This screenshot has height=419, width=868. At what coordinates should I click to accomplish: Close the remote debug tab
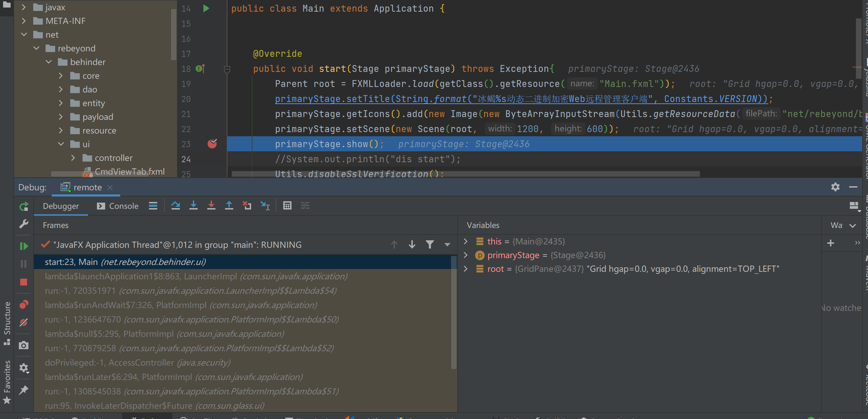(110, 188)
